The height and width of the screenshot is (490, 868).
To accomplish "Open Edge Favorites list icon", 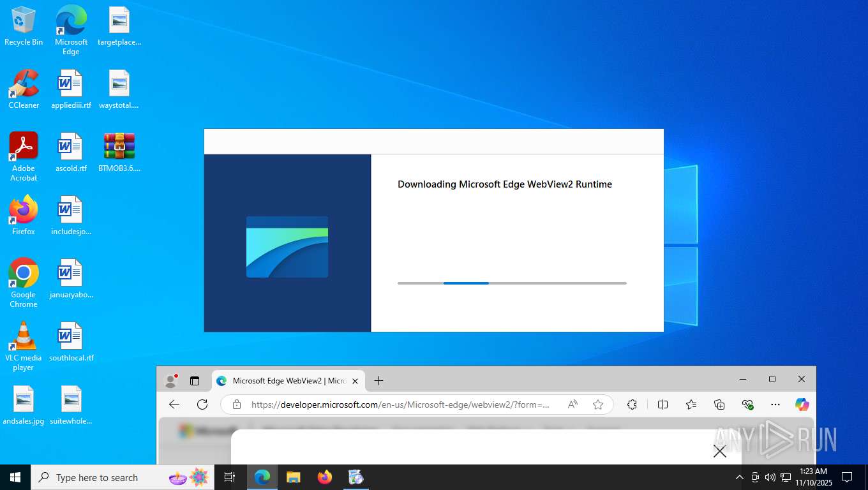I will click(691, 405).
